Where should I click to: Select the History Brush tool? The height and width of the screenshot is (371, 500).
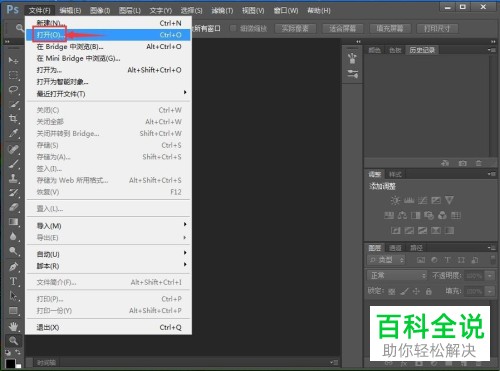click(x=13, y=193)
